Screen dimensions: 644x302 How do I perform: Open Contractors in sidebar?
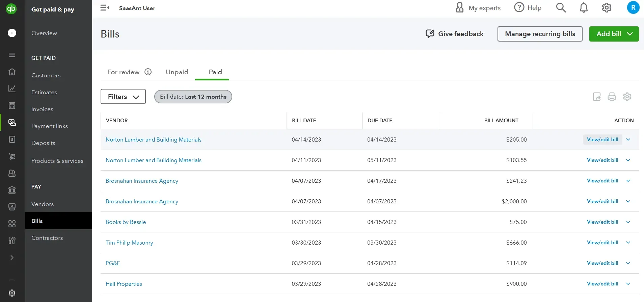[x=47, y=238]
